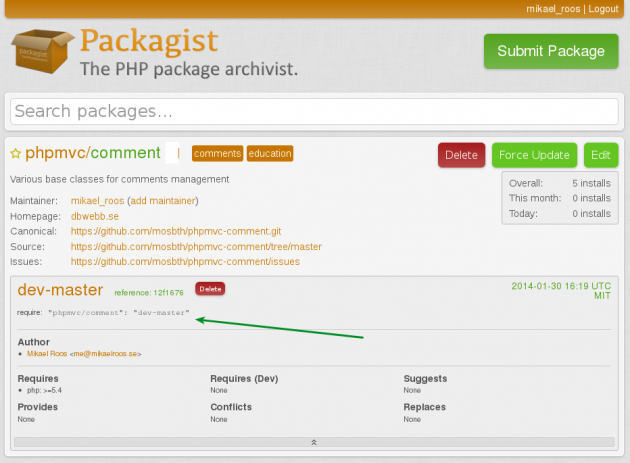Select the require "phpmvc/comment" code line
630x463 pixels.
pyautogui.click(x=119, y=312)
